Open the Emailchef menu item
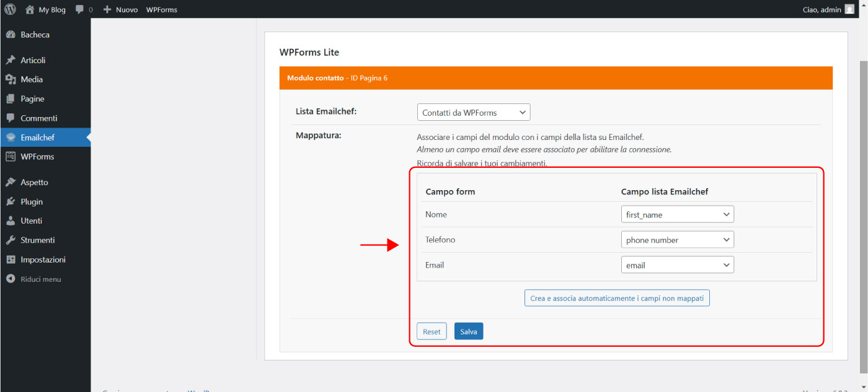The image size is (868, 392). coord(37,137)
